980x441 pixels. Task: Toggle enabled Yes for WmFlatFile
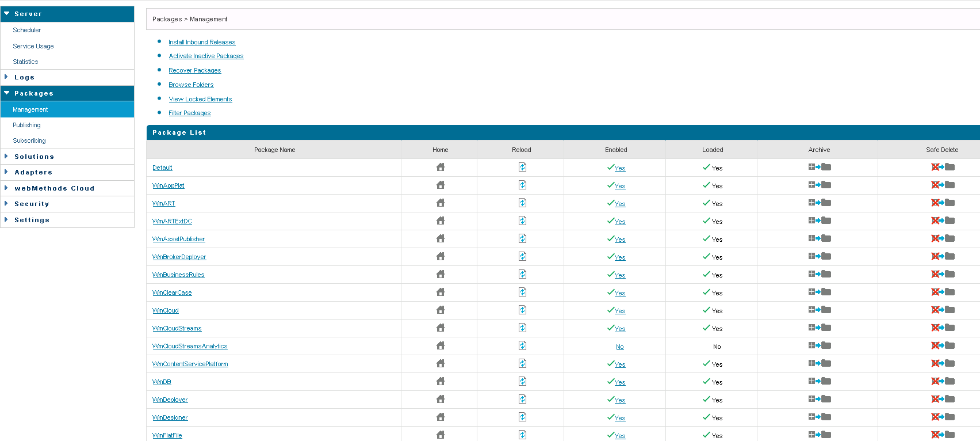pyautogui.click(x=620, y=436)
